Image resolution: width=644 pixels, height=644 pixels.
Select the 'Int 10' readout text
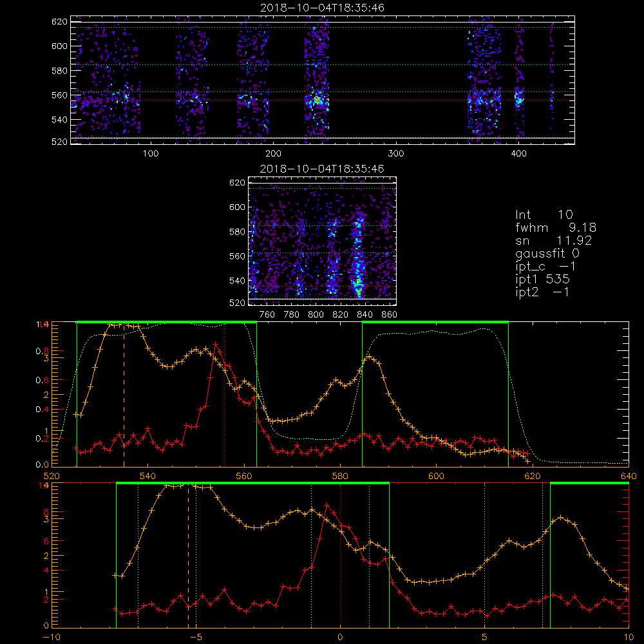click(x=544, y=215)
